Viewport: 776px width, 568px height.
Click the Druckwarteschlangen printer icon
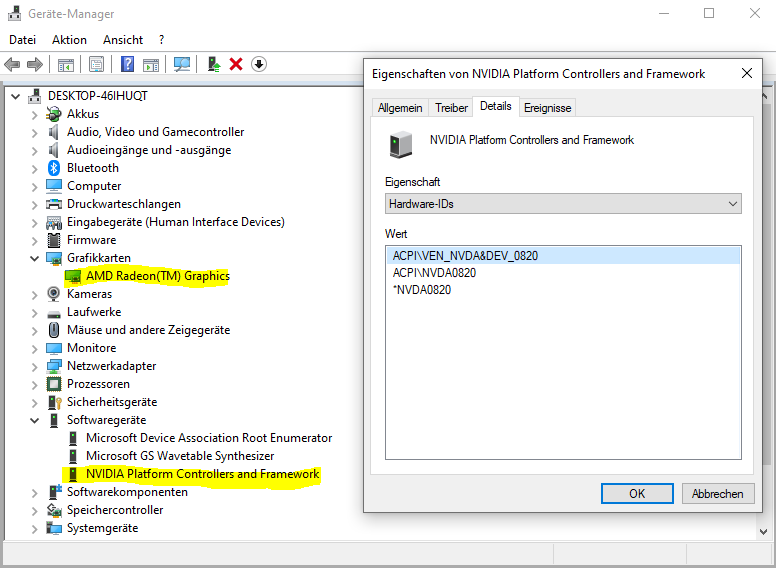click(x=53, y=204)
